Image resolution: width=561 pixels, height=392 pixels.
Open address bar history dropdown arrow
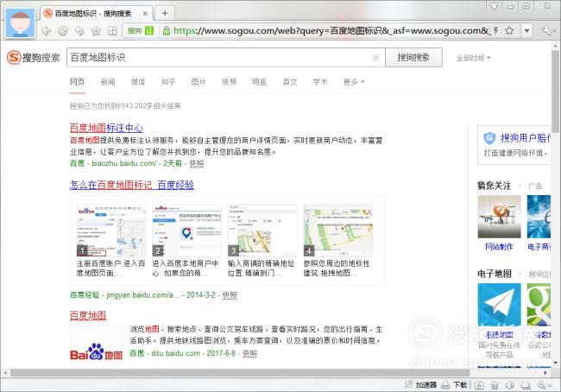click(526, 31)
